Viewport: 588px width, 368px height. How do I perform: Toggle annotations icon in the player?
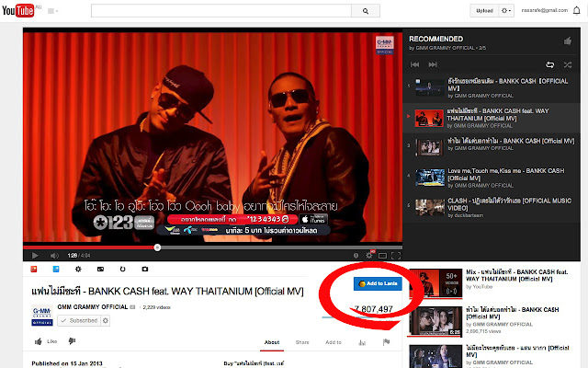(356, 256)
